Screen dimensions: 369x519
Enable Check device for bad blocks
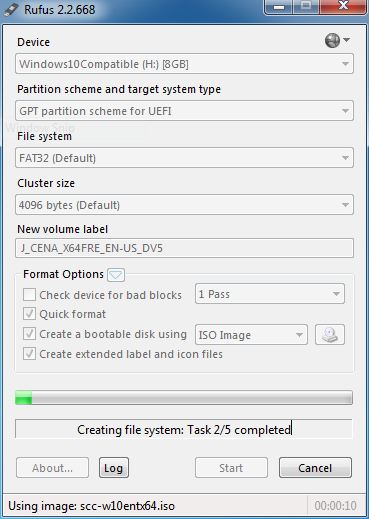(x=29, y=295)
